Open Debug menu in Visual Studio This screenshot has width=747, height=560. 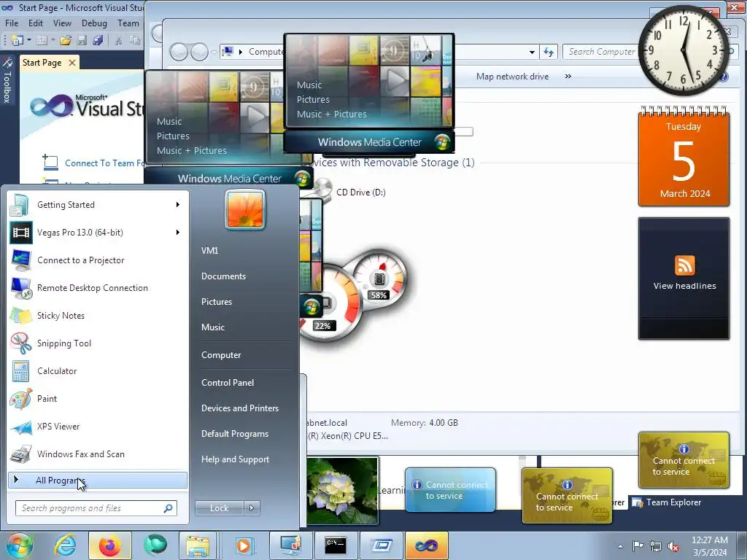[x=94, y=23]
